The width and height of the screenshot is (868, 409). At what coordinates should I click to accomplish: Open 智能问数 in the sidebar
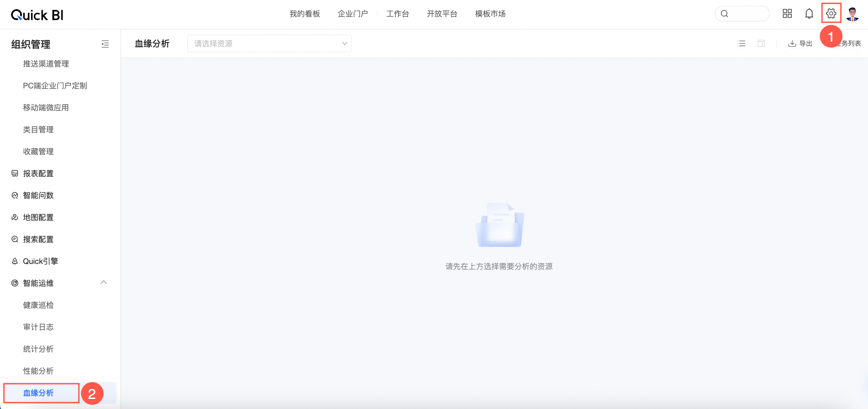38,195
